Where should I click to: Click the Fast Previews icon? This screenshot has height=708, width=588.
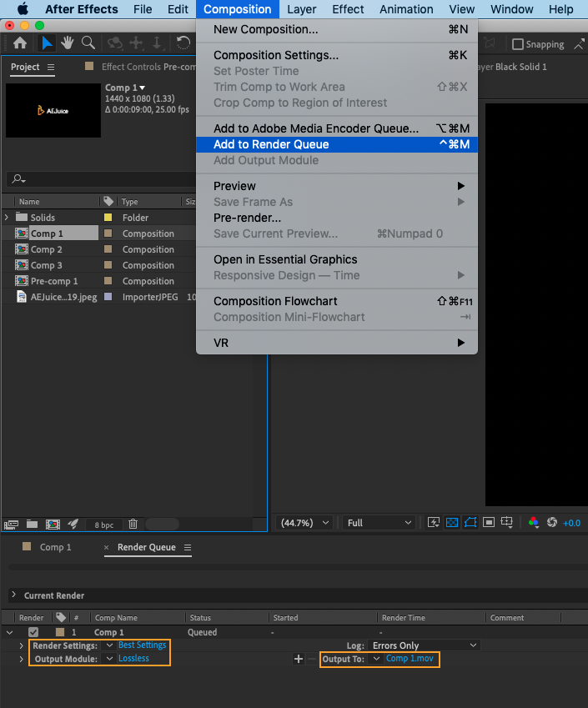tap(434, 522)
